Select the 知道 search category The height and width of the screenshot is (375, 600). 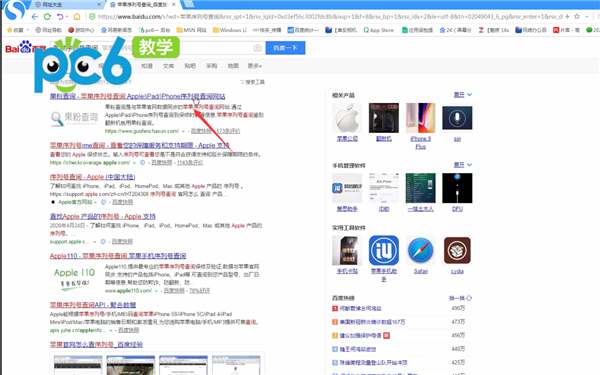147,66
